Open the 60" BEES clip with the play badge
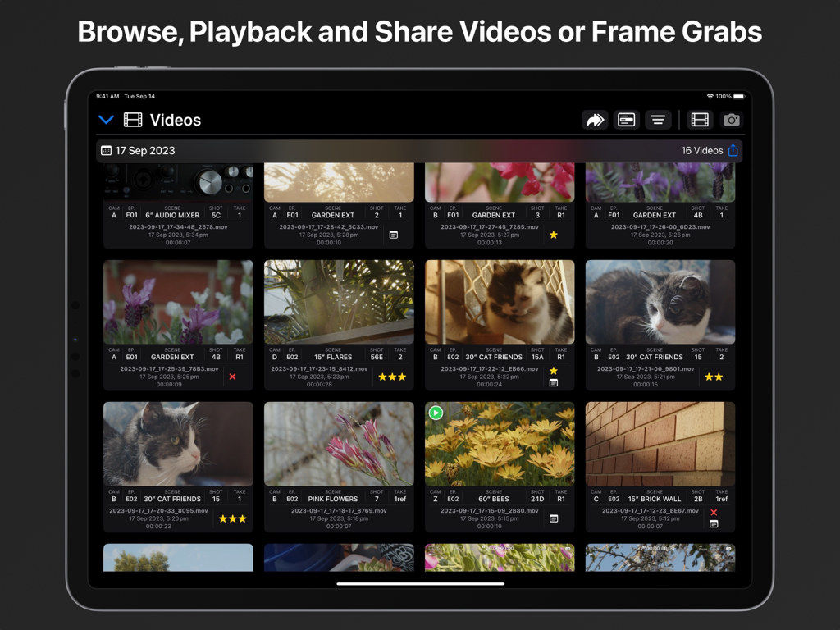The height and width of the screenshot is (630, 840). [x=435, y=413]
